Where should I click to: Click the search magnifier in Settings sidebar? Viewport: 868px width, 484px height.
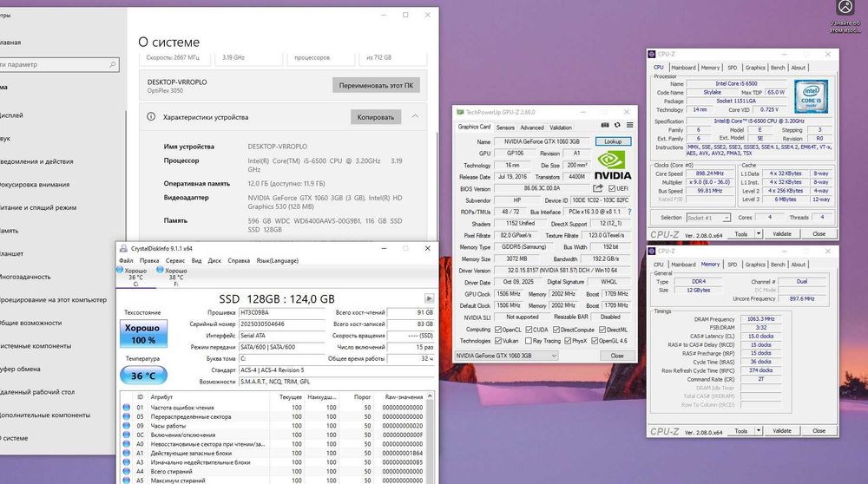pos(112,65)
